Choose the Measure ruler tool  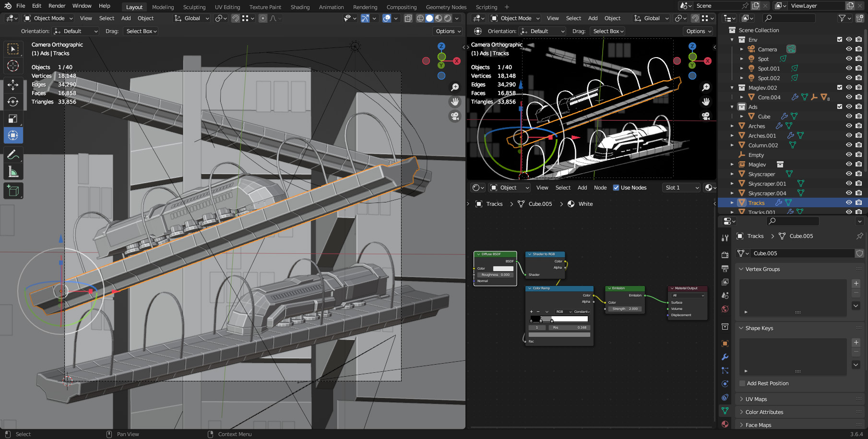[13, 172]
